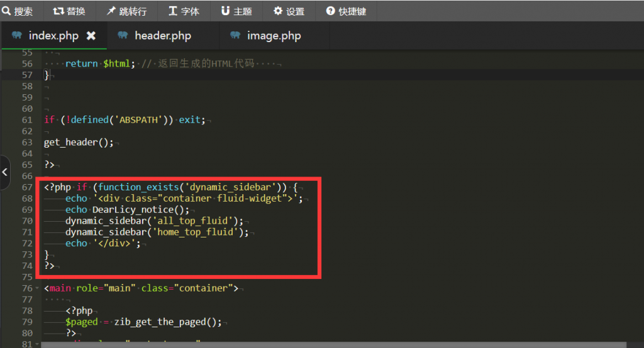
Task: Place cursor on the get_header(); line
Action: click(79, 143)
